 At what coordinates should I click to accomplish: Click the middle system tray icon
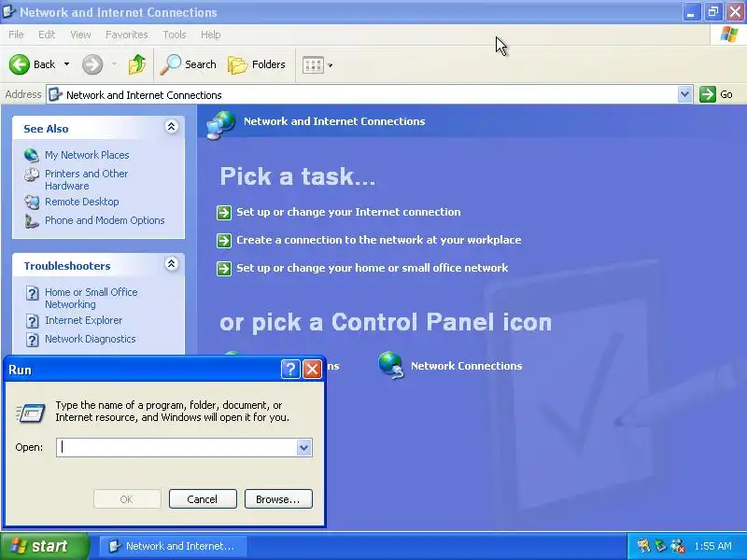pos(661,545)
